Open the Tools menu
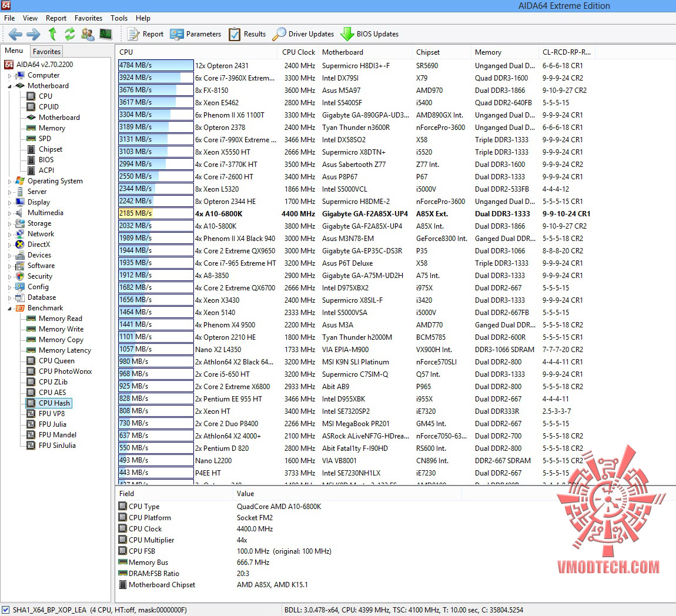676x616 pixels. 119,18
